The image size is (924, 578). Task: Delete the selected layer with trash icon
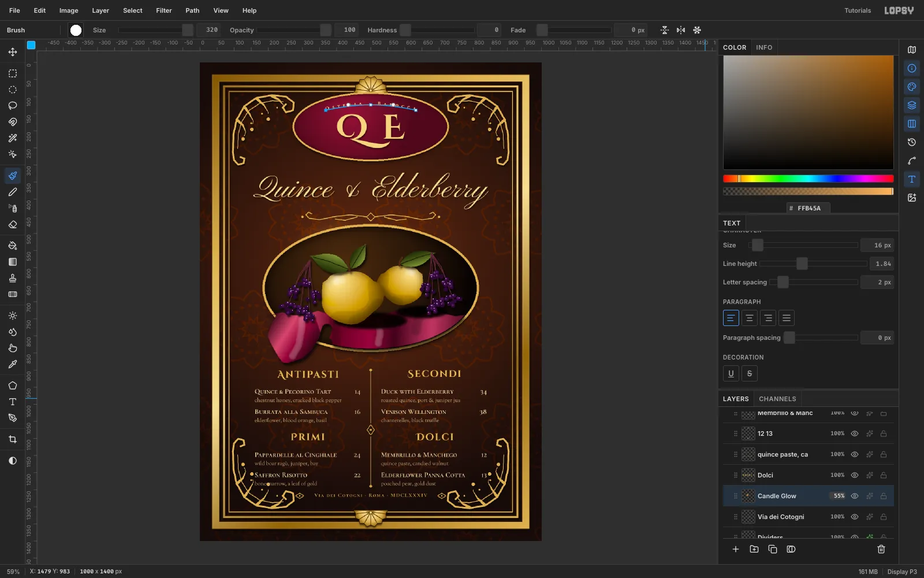coord(881,549)
